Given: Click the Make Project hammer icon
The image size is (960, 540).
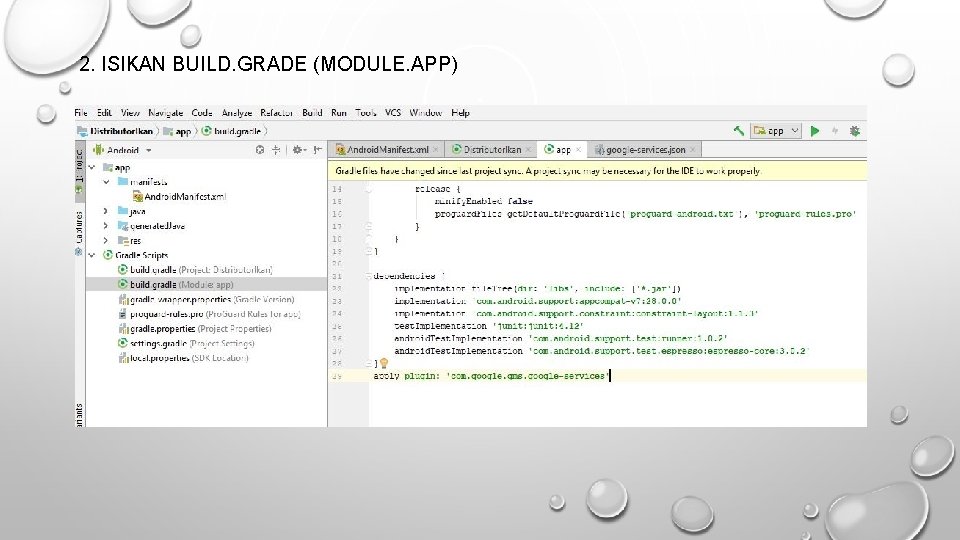Looking at the screenshot, I should pyautogui.click(x=738, y=130).
